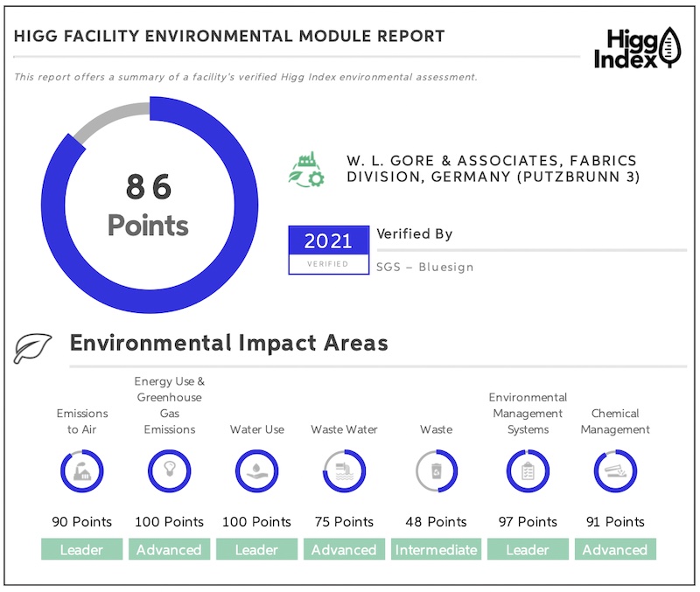This screenshot has height=592, width=700.
Task: Select the Environmental Management Systems clipboard icon
Action: click(528, 471)
